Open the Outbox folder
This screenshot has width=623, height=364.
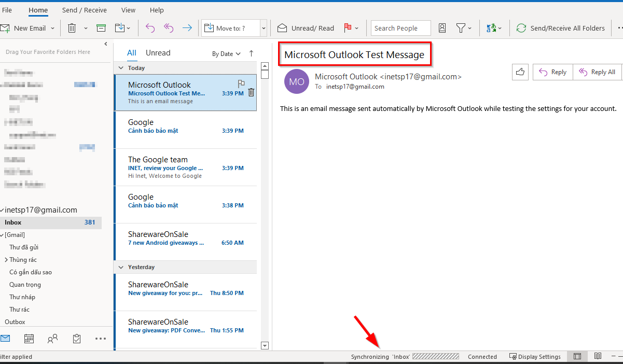coord(15,322)
